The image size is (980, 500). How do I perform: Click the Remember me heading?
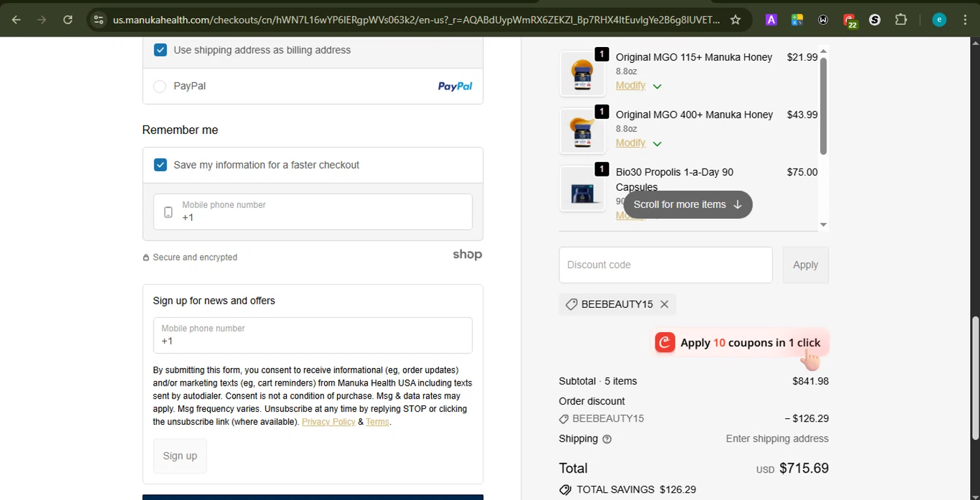pyautogui.click(x=180, y=130)
